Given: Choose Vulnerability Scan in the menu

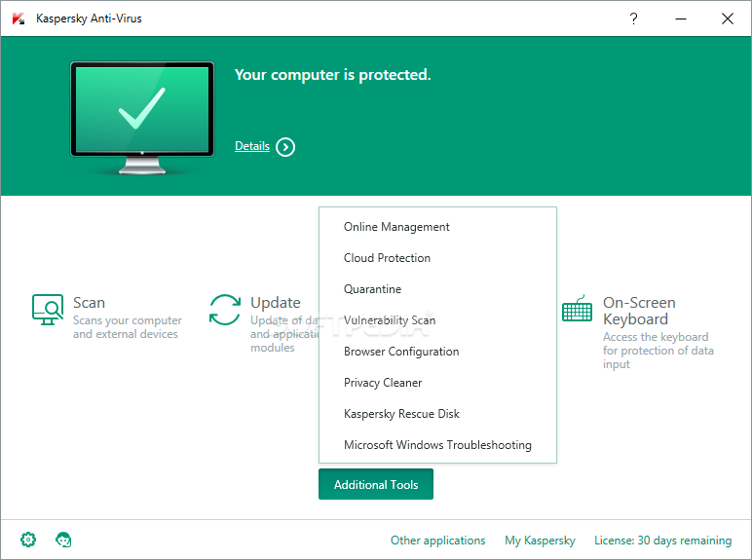Looking at the screenshot, I should pyautogui.click(x=437, y=320).
